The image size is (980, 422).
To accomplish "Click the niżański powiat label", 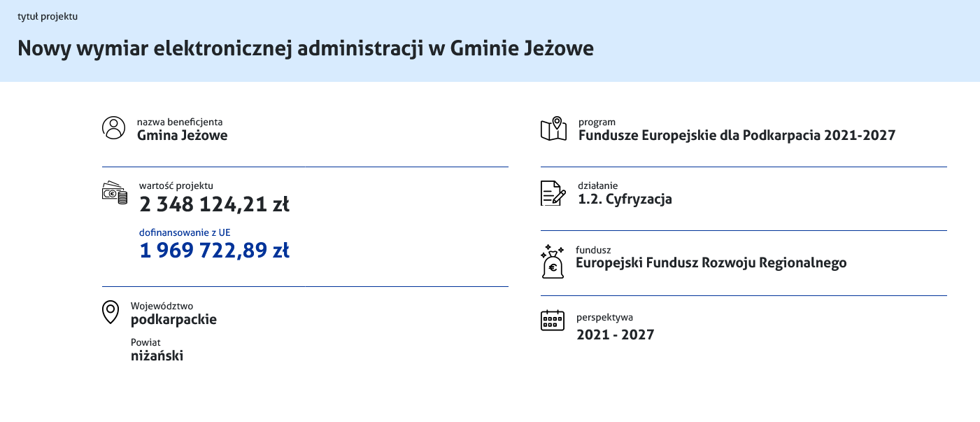I will pos(158,354).
